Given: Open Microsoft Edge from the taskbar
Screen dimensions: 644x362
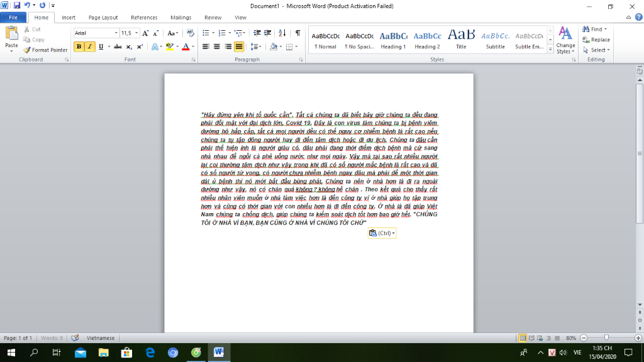Looking at the screenshot, I should point(150,352).
